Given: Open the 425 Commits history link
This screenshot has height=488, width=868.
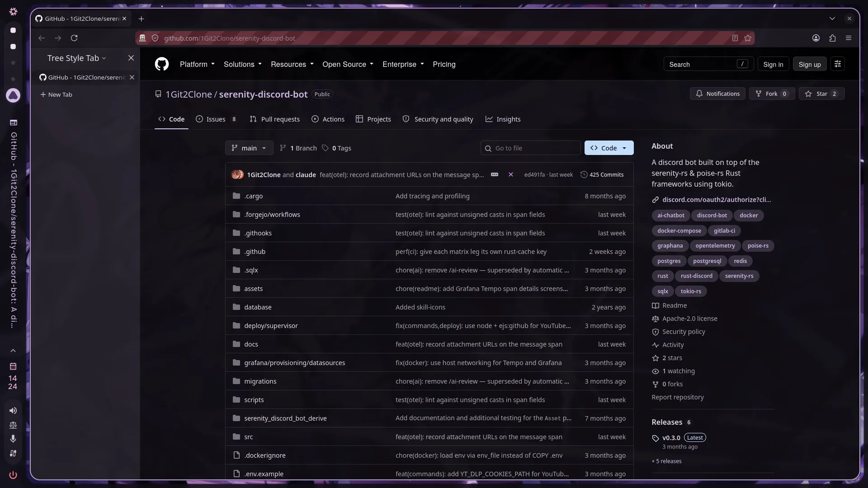Looking at the screenshot, I should pyautogui.click(x=602, y=174).
